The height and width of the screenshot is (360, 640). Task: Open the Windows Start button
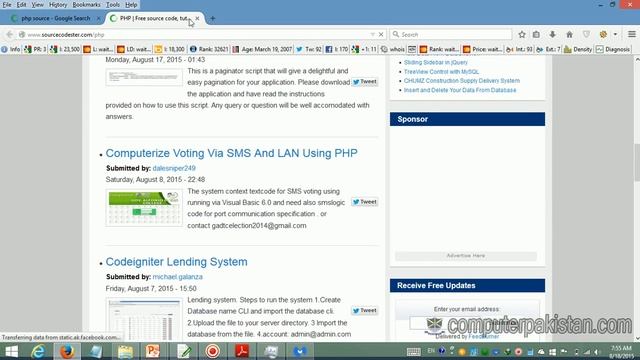(x=11, y=351)
